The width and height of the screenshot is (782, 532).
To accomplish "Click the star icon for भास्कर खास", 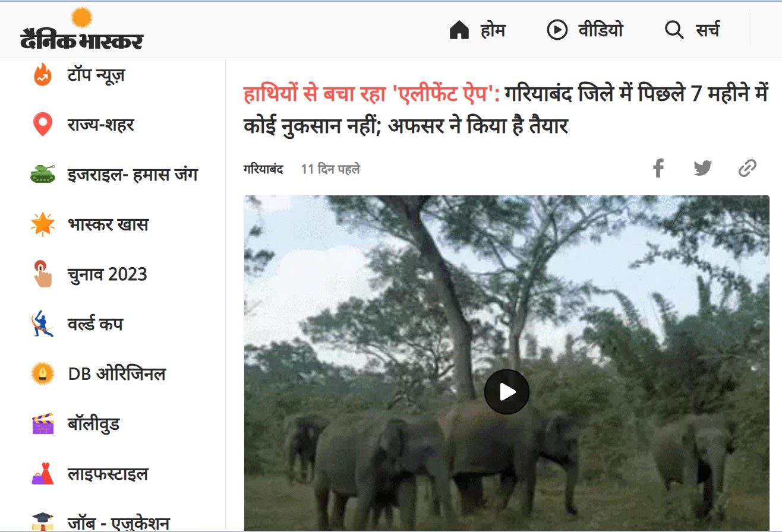I will [42, 224].
